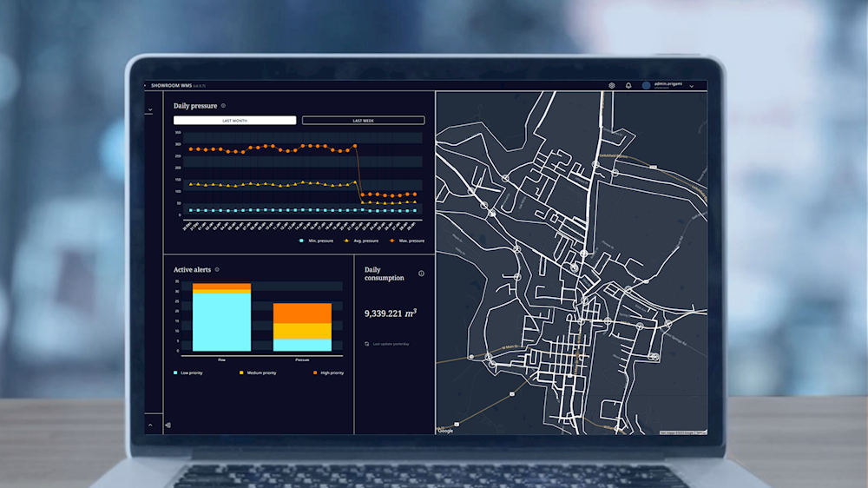Toggle Min. pressure series in chart legend
The image size is (868, 488).
[317, 241]
